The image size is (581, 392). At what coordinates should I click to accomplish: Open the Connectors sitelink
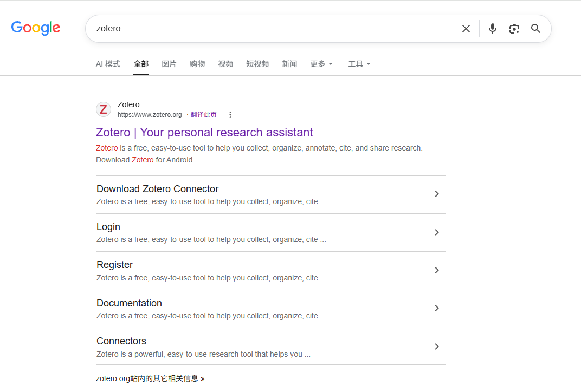[x=121, y=341]
